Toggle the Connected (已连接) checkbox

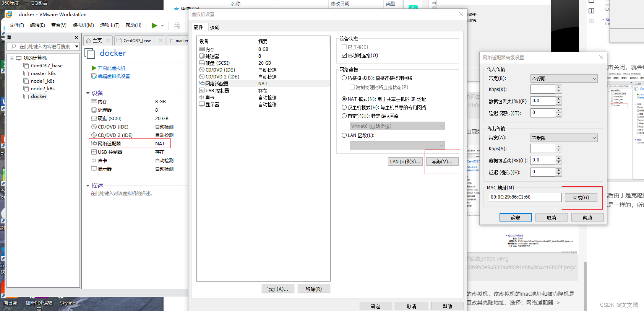coord(344,47)
